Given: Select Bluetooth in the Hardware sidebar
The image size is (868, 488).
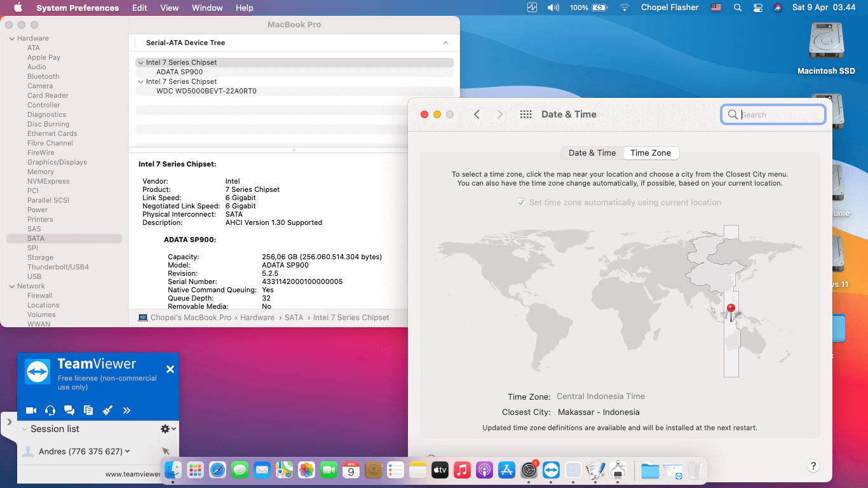Looking at the screenshot, I should (x=43, y=76).
